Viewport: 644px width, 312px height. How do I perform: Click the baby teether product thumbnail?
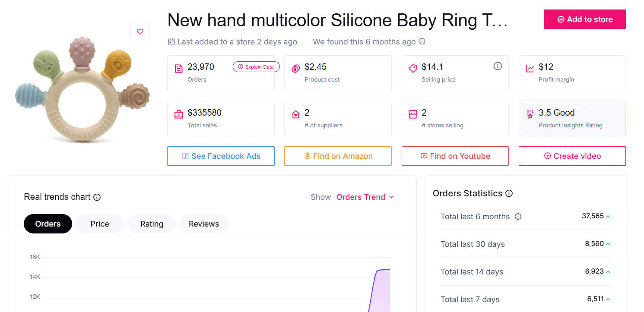(82, 88)
